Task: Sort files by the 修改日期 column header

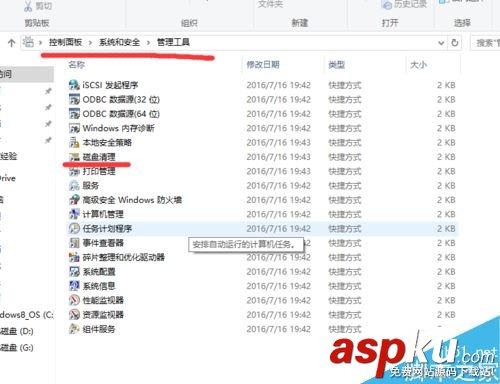Action: [263, 64]
